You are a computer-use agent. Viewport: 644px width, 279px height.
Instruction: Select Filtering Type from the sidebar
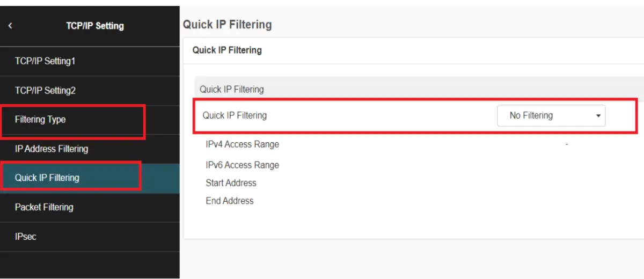coord(40,120)
